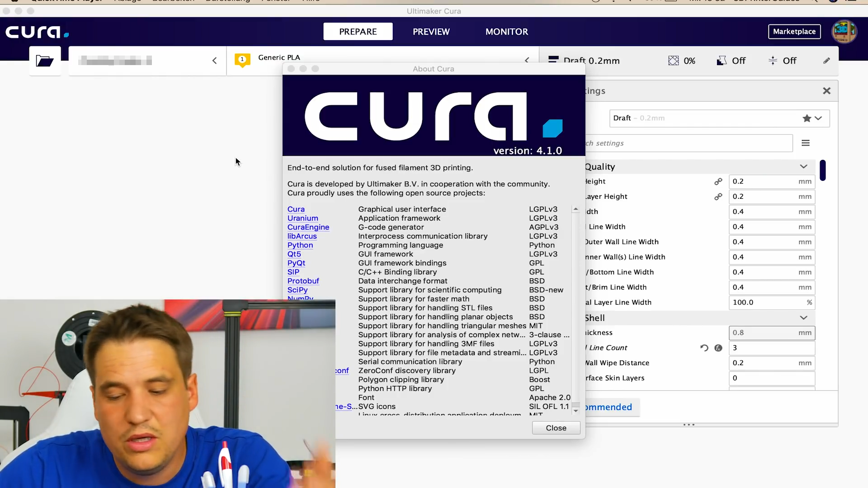868x488 pixels.
Task: Click the pencil edit icon in profile bar
Action: pyautogui.click(x=826, y=61)
